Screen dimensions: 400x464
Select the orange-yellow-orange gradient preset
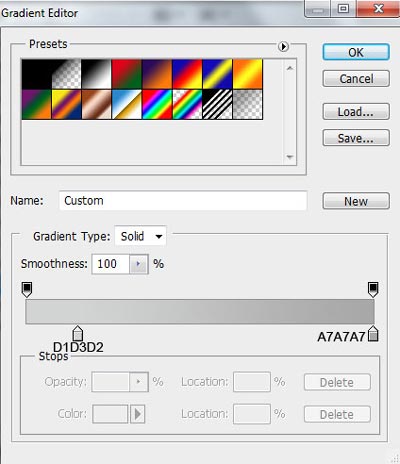click(x=248, y=74)
